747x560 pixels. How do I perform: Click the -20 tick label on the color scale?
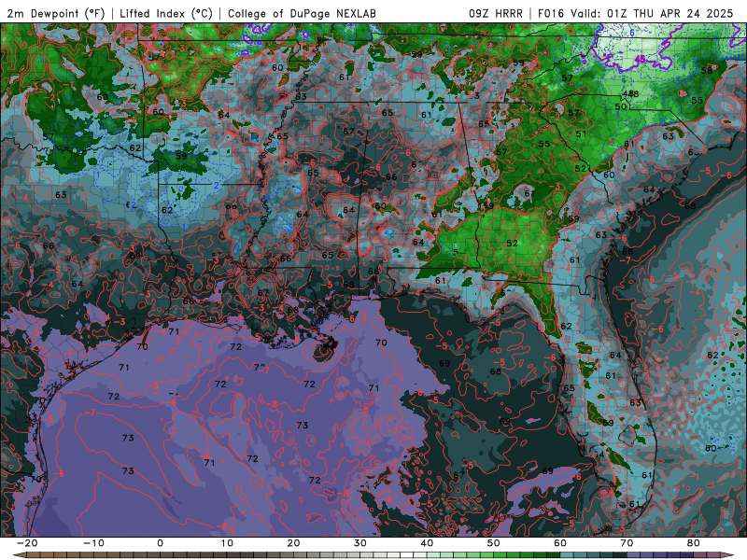point(27,543)
